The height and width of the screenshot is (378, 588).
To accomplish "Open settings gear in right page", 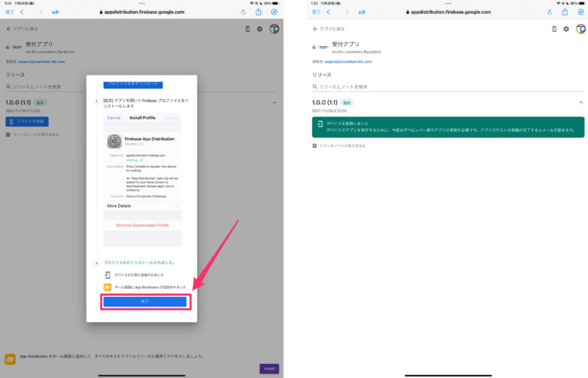I will pos(566,29).
